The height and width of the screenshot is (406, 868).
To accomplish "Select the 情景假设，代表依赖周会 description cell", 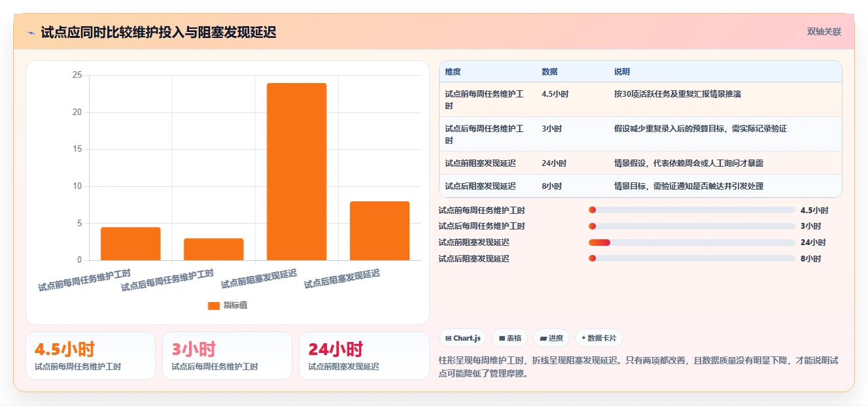I will click(689, 163).
